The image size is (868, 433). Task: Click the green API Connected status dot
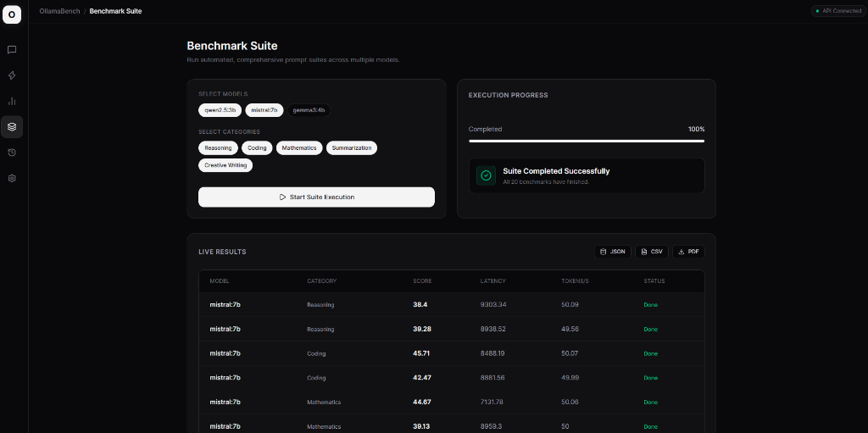[817, 11]
